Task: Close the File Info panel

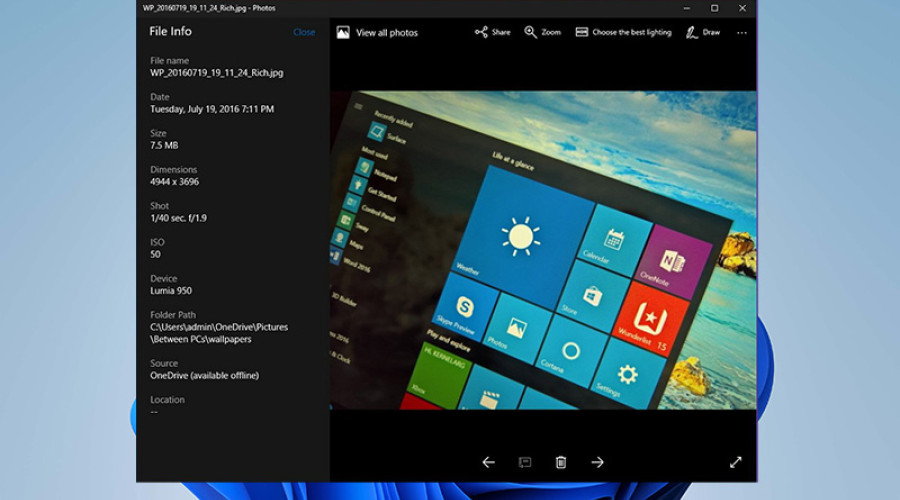Action: [304, 32]
